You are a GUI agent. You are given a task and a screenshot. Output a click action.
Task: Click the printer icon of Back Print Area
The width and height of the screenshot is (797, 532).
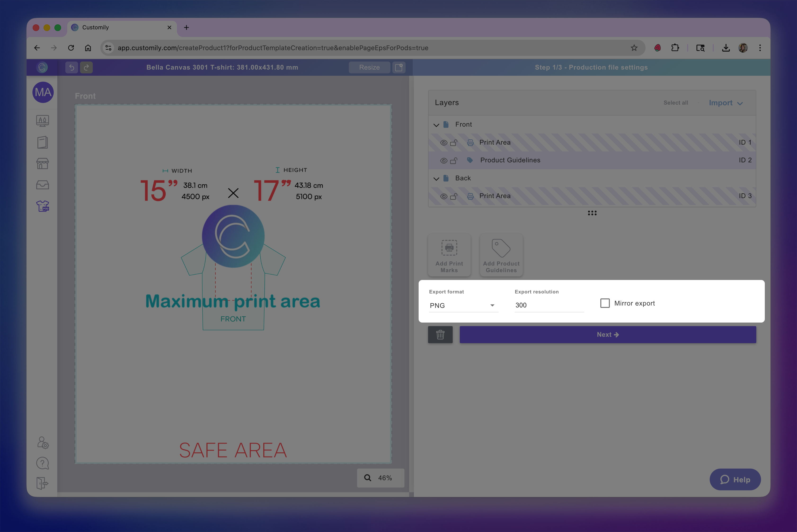[x=470, y=196]
